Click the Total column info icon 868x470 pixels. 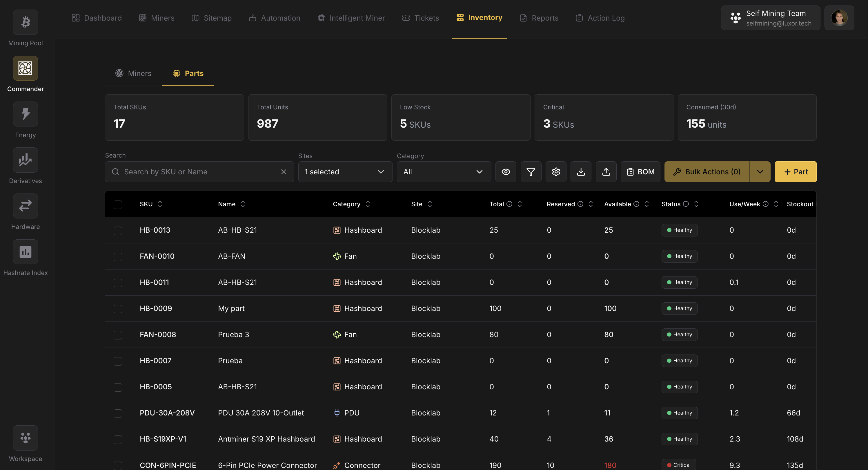[509, 204]
